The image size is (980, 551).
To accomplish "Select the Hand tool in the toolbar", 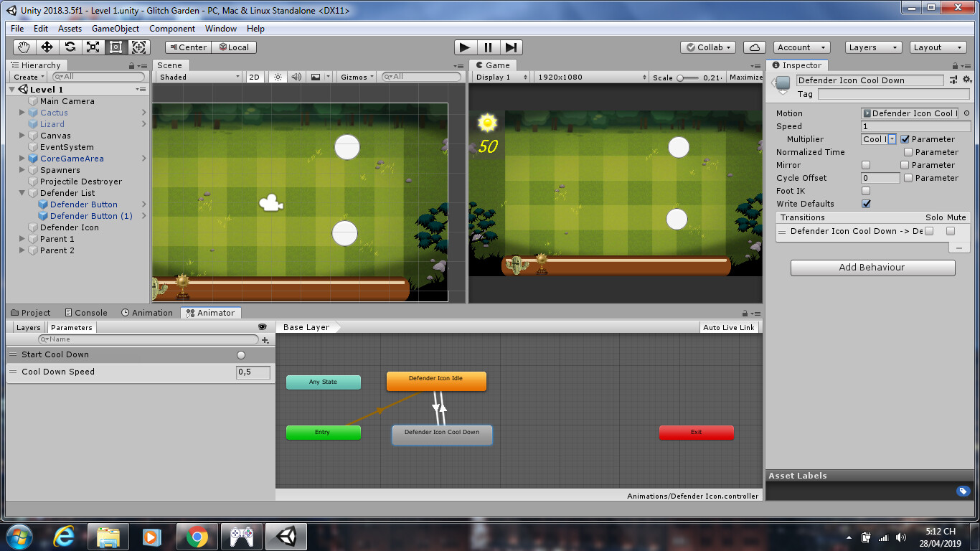I will point(23,47).
